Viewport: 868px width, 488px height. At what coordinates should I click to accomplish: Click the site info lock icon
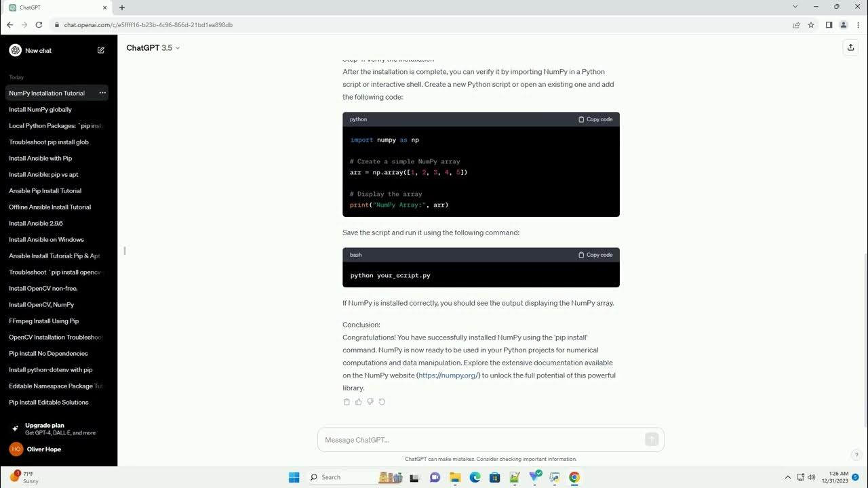pyautogui.click(x=57, y=25)
